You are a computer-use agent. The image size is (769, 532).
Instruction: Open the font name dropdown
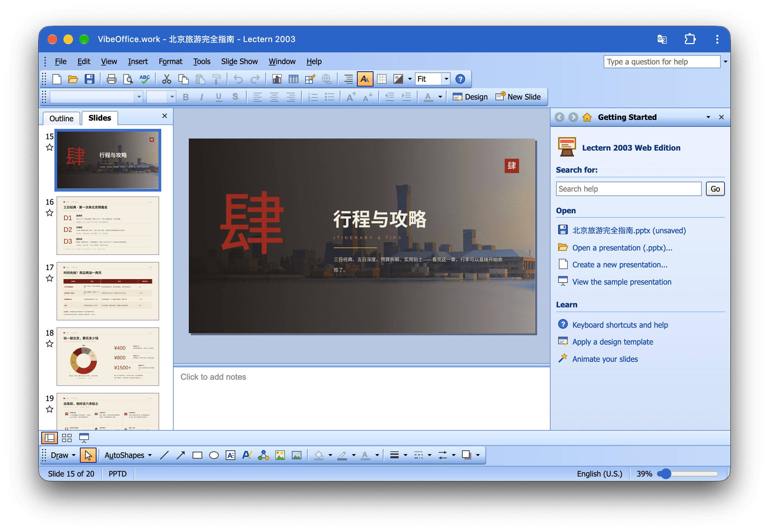coord(139,97)
